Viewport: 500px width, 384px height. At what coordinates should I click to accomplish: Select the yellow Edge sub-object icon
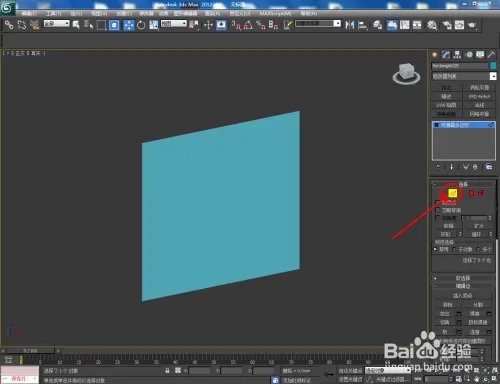[453, 193]
